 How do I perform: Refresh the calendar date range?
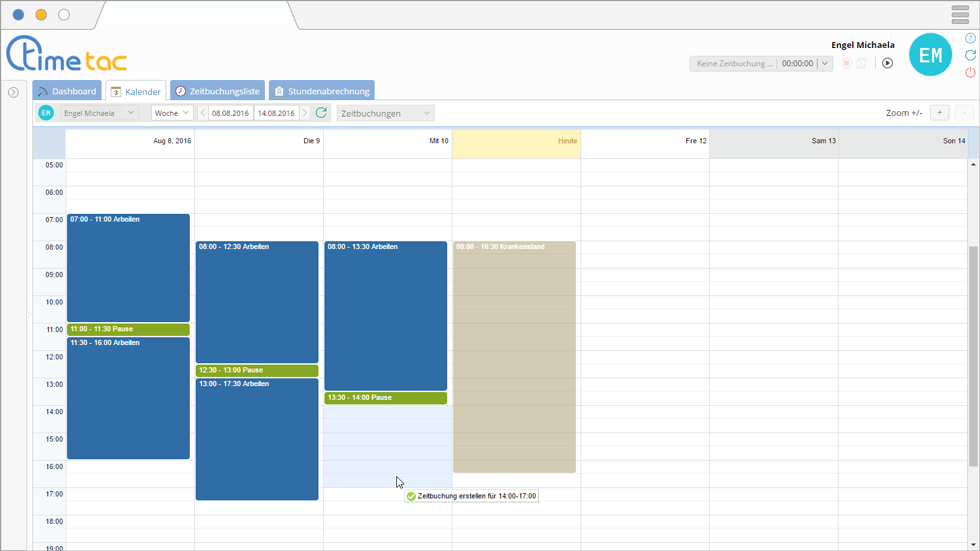[321, 113]
